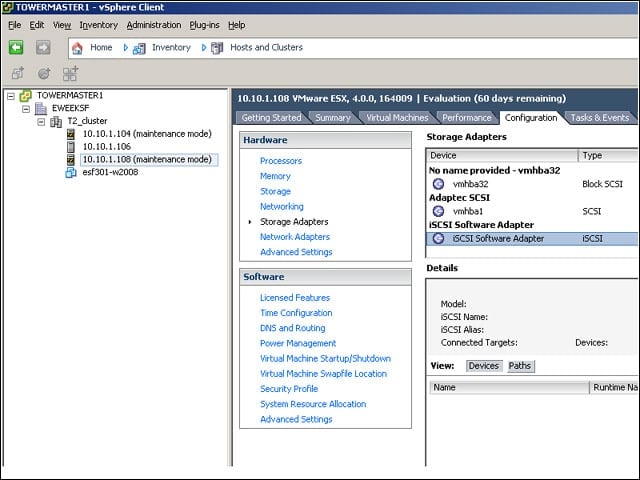Sort details by Name column header
The width and height of the screenshot is (640, 480).
[509, 387]
